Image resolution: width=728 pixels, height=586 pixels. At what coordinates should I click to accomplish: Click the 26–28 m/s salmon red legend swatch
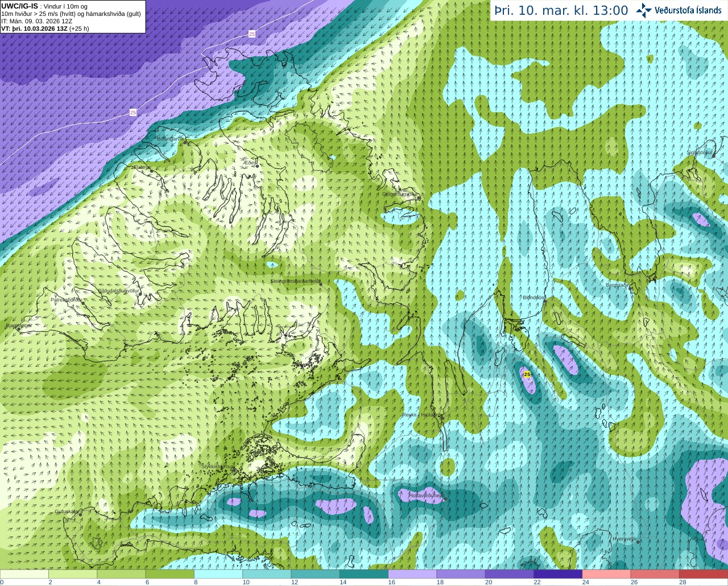pos(655,574)
